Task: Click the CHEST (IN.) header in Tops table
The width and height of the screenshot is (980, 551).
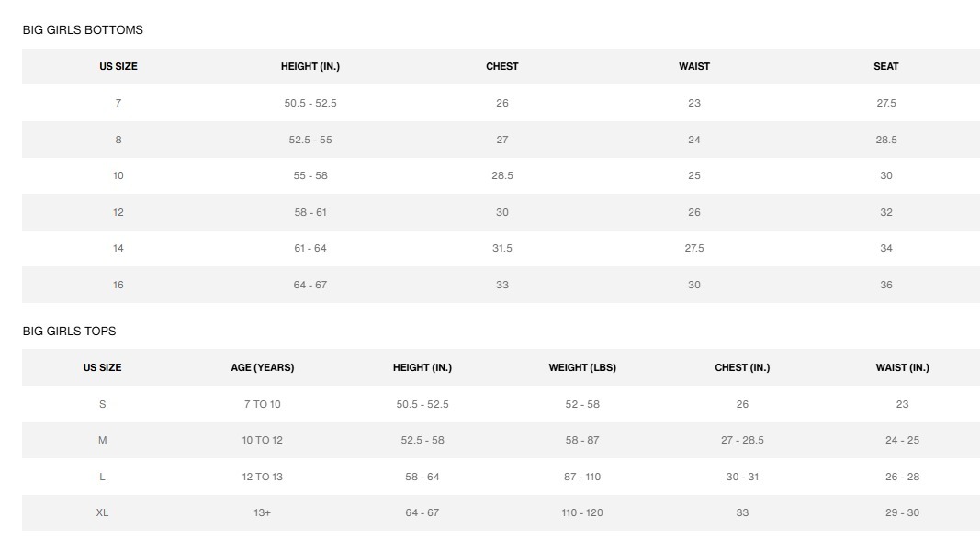Action: pos(742,368)
